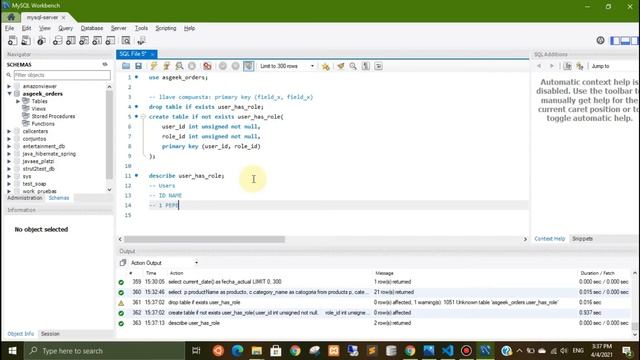The height and width of the screenshot is (360, 640).
Task: Create a new view toolbar icon
Action: click(84, 40)
